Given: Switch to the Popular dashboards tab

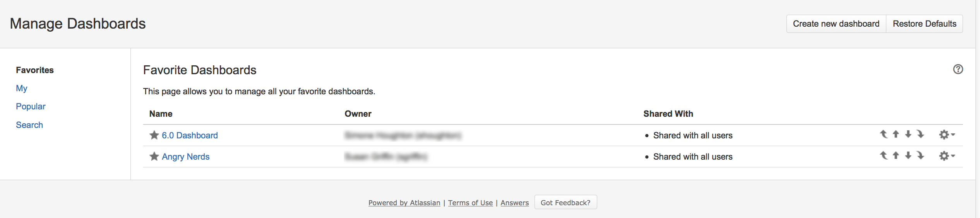Looking at the screenshot, I should 31,106.
